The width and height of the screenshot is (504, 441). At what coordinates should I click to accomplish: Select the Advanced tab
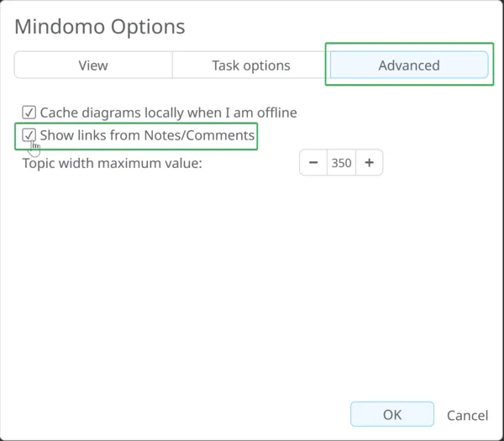tap(409, 66)
